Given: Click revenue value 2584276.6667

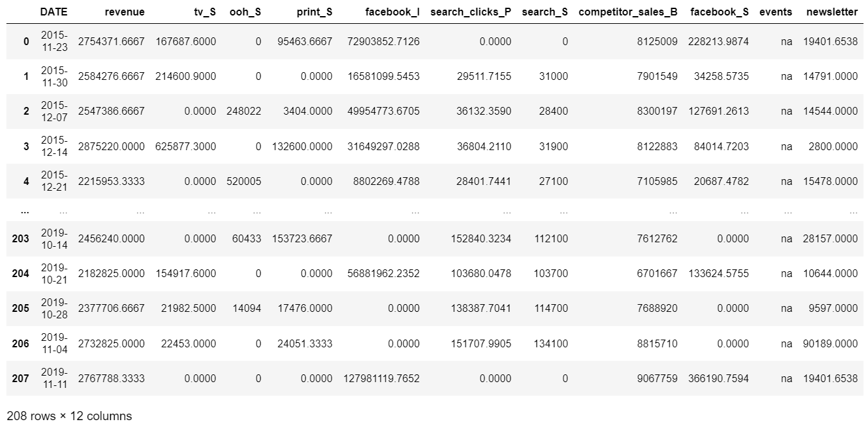Looking at the screenshot, I should (111, 76).
